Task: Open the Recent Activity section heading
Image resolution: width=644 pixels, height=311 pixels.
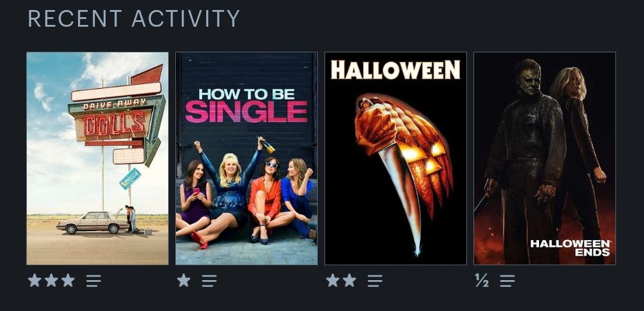Action: (134, 19)
